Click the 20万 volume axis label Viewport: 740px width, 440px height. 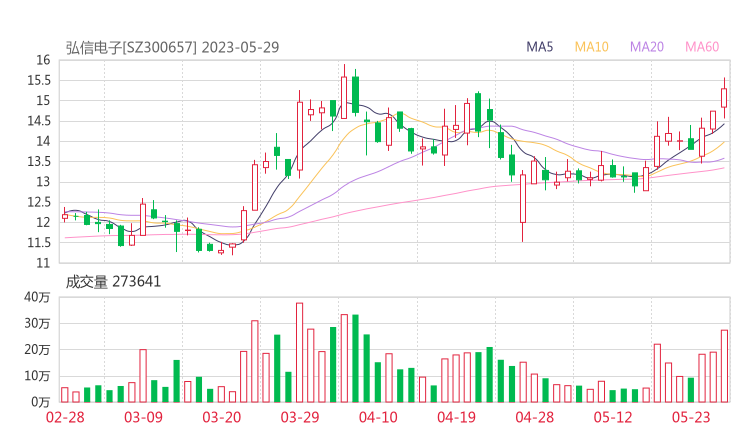point(37,350)
